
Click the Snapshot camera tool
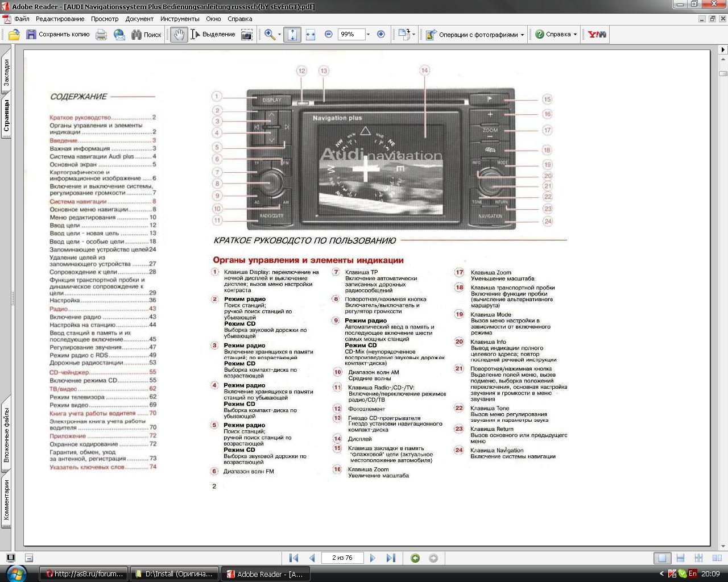click(x=246, y=35)
